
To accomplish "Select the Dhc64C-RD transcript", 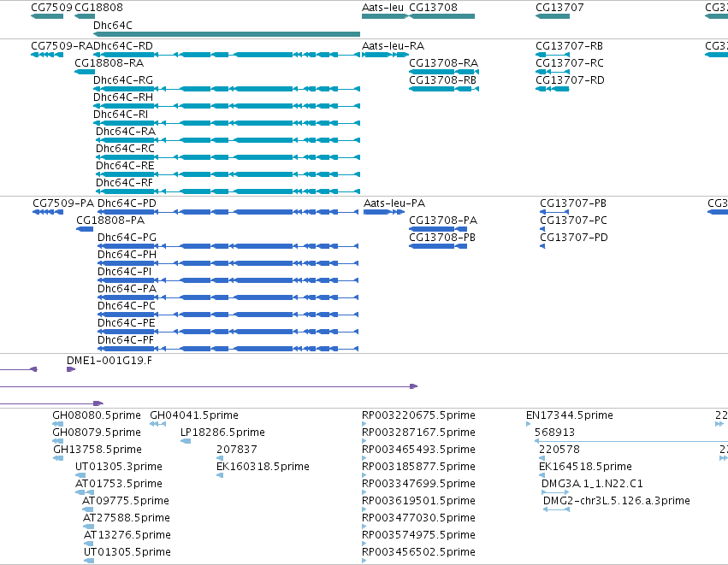I will click(x=227, y=55).
